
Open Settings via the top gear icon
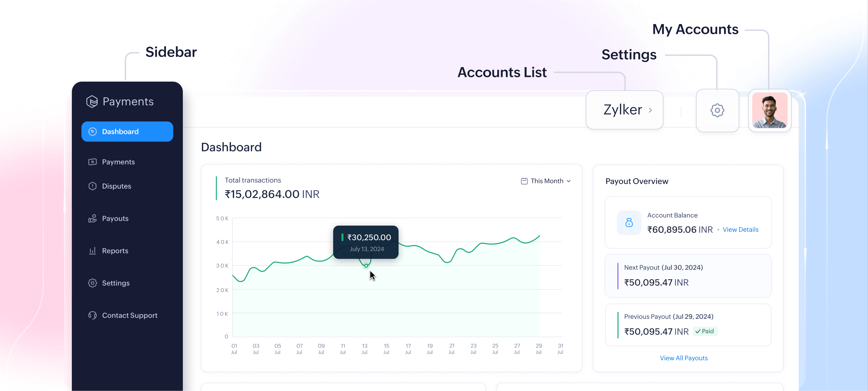point(717,110)
